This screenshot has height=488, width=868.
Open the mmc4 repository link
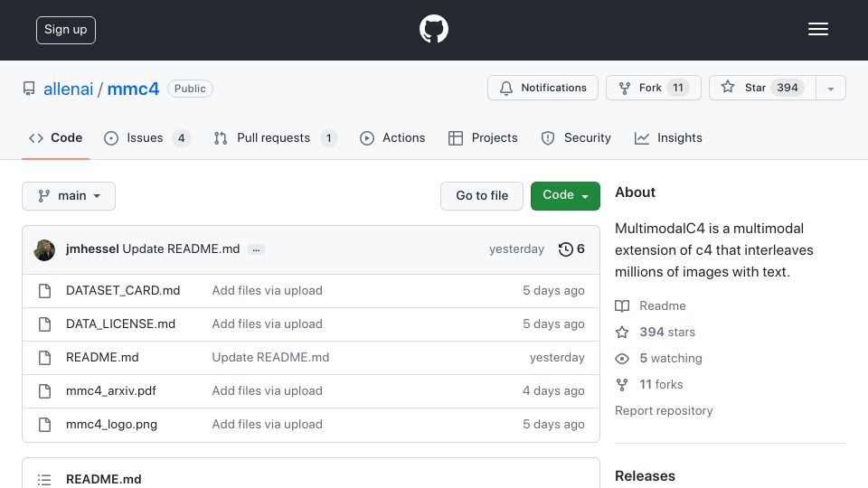(133, 89)
